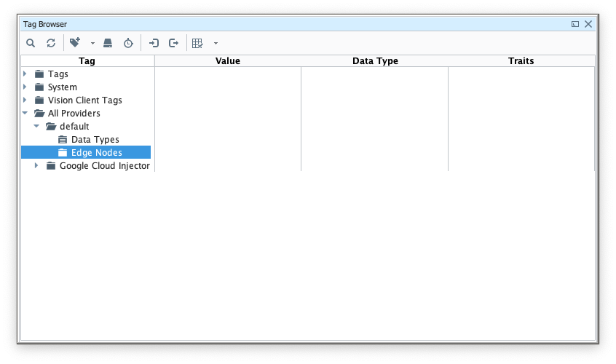The height and width of the screenshot is (364, 616).
Task: Select the Data Types tree item
Action: (95, 139)
